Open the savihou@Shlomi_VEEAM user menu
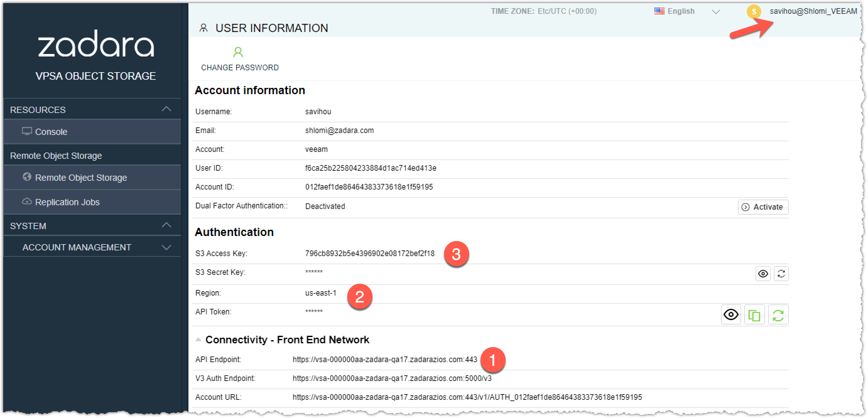The image size is (868, 418). 813,11
